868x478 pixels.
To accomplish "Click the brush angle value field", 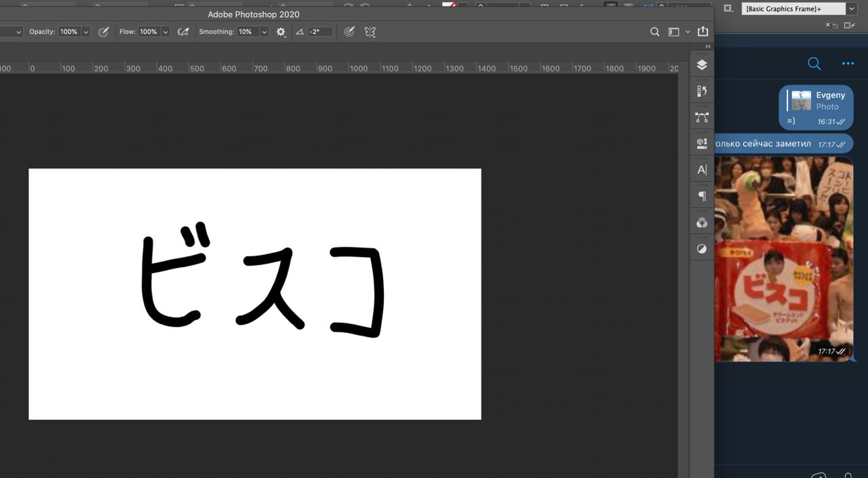I will 320,32.
